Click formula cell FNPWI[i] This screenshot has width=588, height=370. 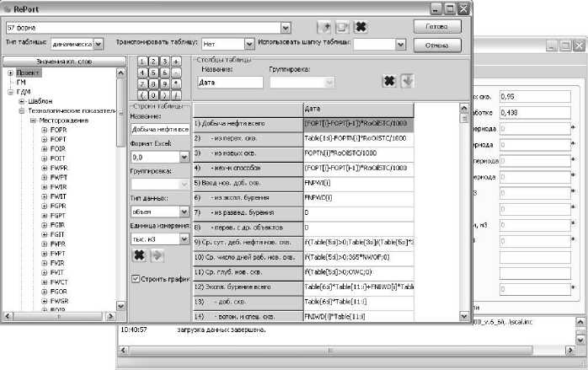tap(359, 183)
